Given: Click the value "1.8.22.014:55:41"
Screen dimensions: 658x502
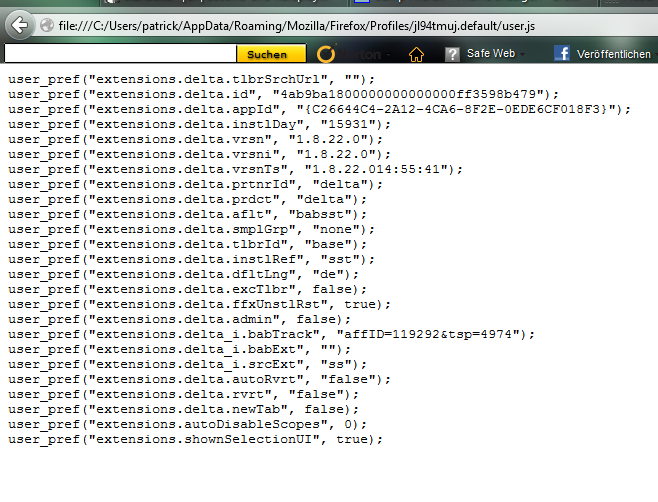Looking at the screenshot, I should click(x=376, y=169).
